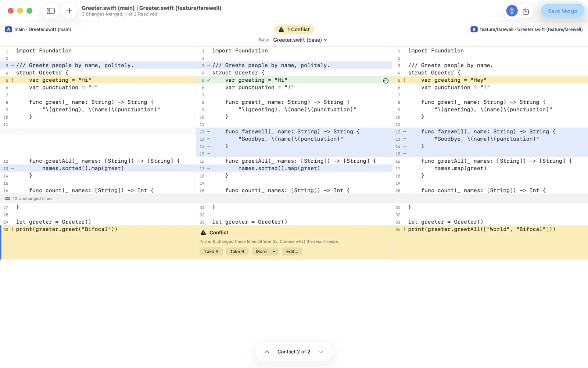
Task: Go to next conflict with down chevron
Action: [321, 352]
